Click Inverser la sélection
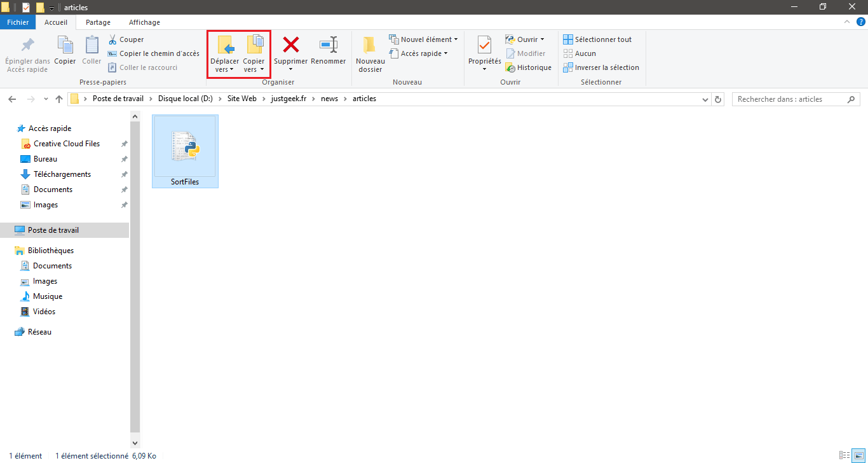This screenshot has width=868, height=463. [601, 67]
